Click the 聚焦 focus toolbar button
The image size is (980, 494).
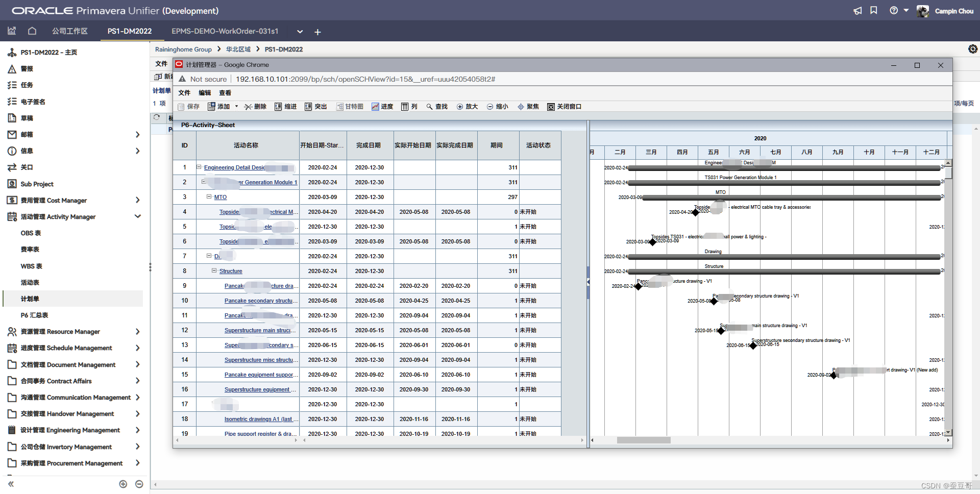[528, 107]
